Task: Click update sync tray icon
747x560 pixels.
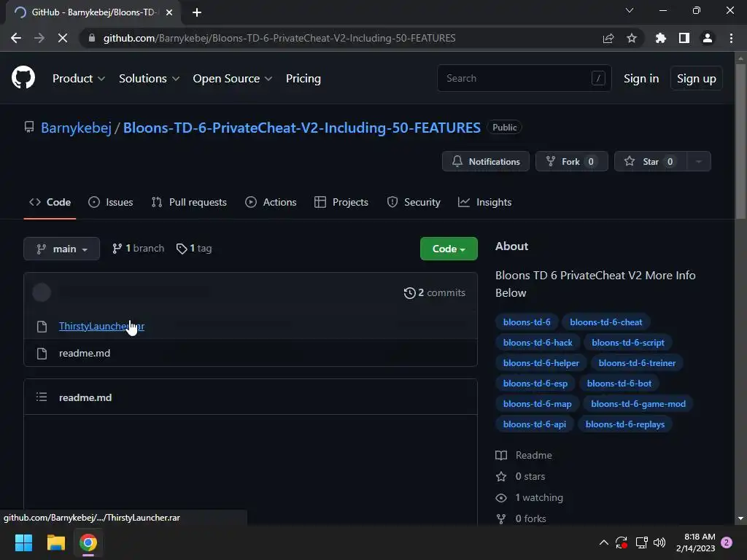Action: [x=622, y=542]
